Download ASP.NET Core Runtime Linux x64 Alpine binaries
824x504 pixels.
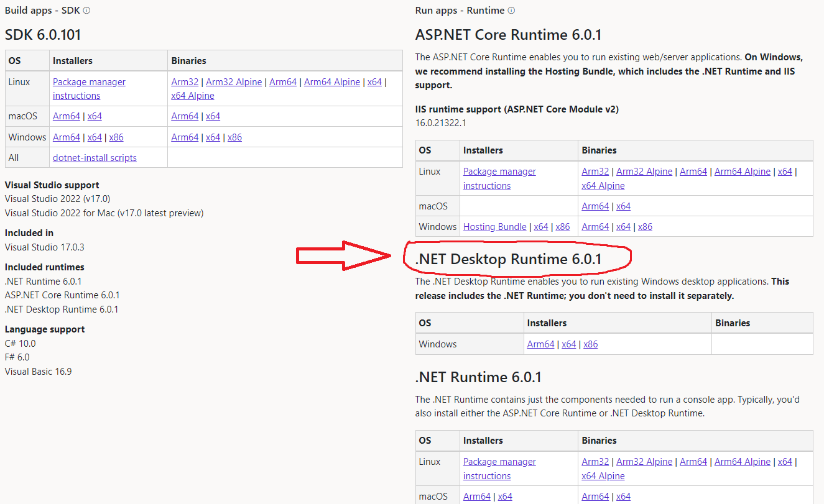click(x=603, y=186)
